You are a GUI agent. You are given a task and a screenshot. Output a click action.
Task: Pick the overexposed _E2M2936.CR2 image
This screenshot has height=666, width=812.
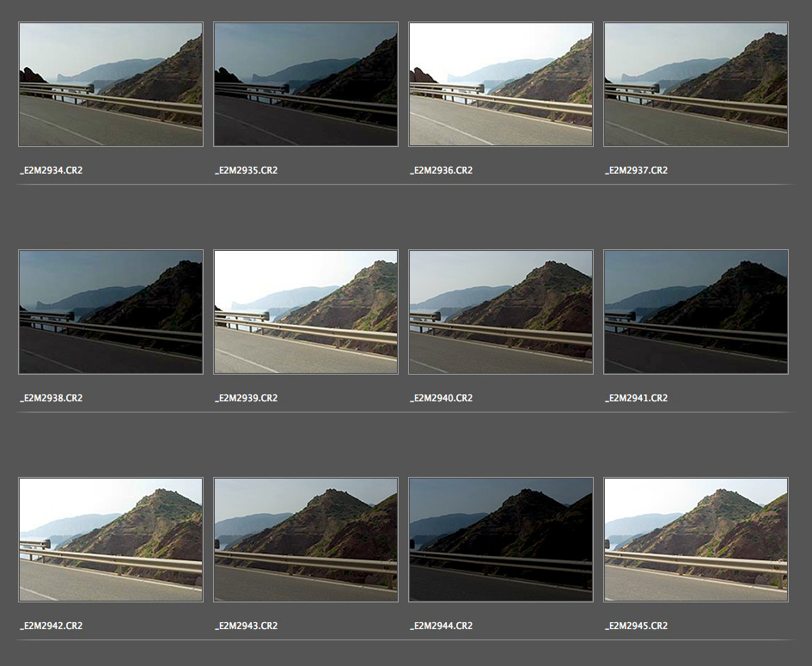point(500,84)
